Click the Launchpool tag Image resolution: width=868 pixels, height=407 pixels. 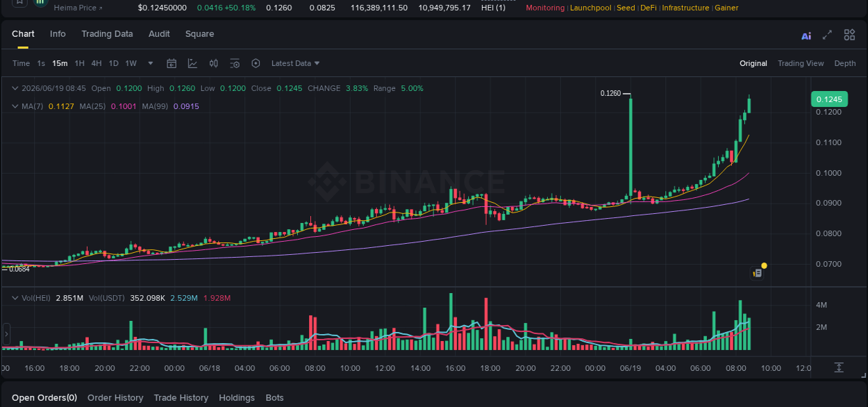point(590,8)
